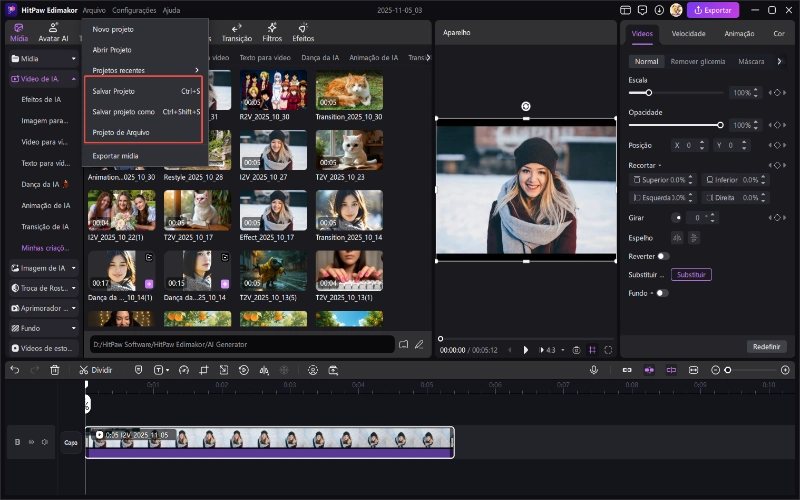
Task: Zoom out the timeline with minus icon
Action: click(x=715, y=370)
